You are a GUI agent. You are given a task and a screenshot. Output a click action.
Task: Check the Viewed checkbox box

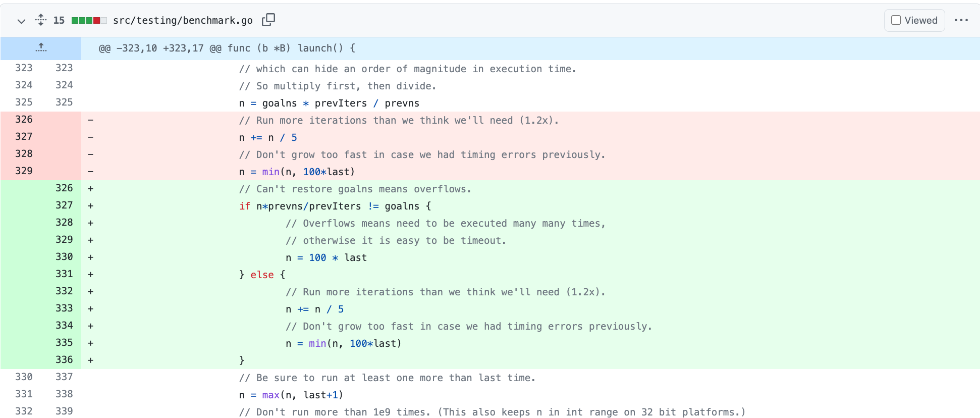[x=896, y=20]
